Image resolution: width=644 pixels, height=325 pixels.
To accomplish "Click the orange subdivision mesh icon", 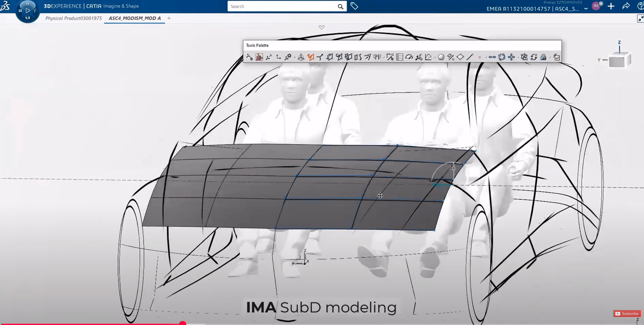I will (310, 57).
